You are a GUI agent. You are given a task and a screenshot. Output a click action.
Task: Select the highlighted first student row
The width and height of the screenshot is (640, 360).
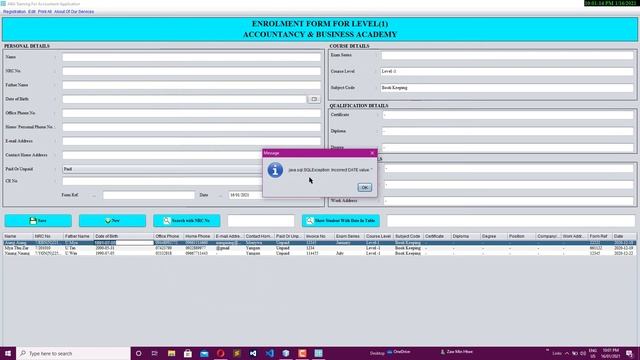point(320,243)
